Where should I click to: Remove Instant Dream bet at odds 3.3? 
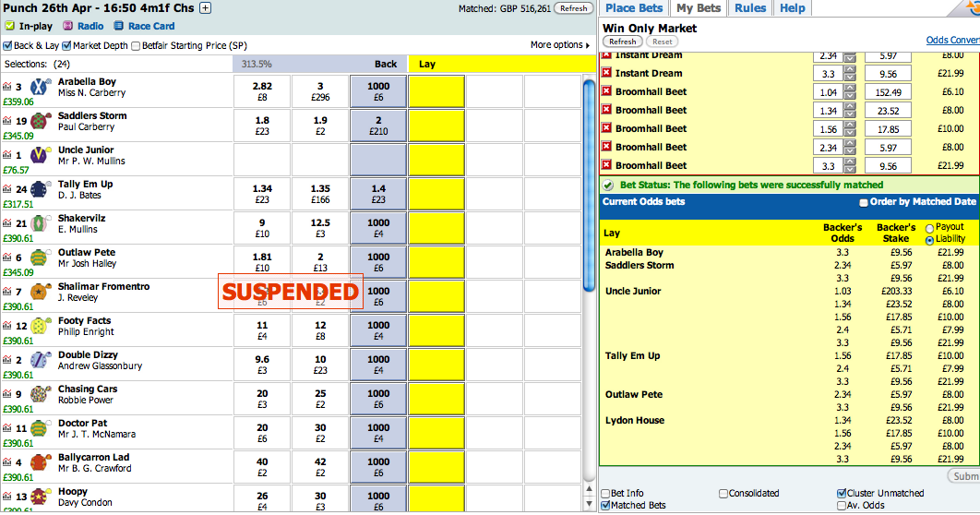pyautogui.click(x=606, y=73)
